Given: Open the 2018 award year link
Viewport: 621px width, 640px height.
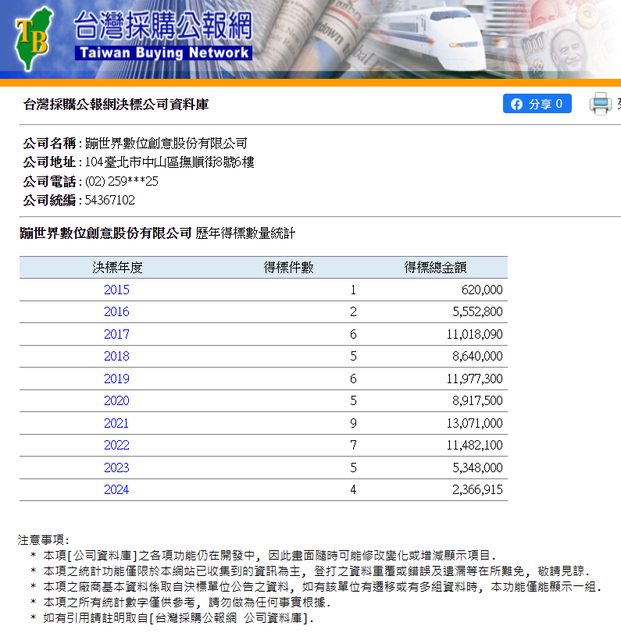Looking at the screenshot, I should tap(116, 356).
